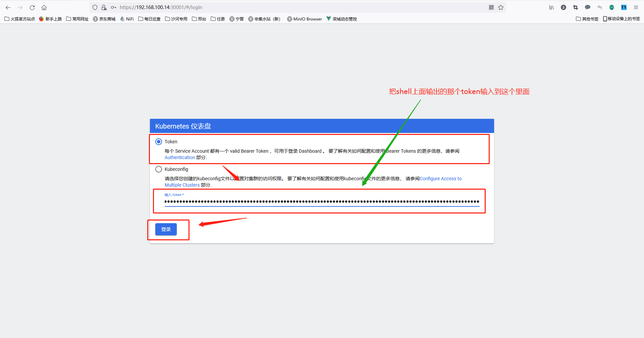Open the 京东商城 bookmark
The width and height of the screenshot is (644, 338).
click(x=104, y=19)
